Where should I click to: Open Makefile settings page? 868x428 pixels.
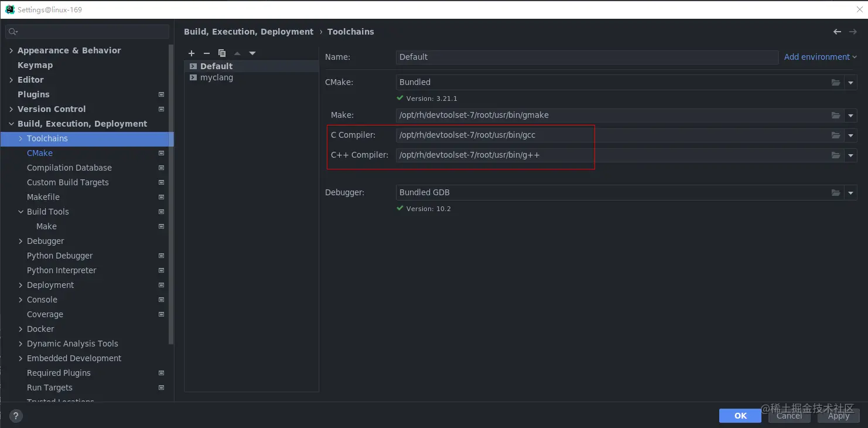[x=43, y=197]
